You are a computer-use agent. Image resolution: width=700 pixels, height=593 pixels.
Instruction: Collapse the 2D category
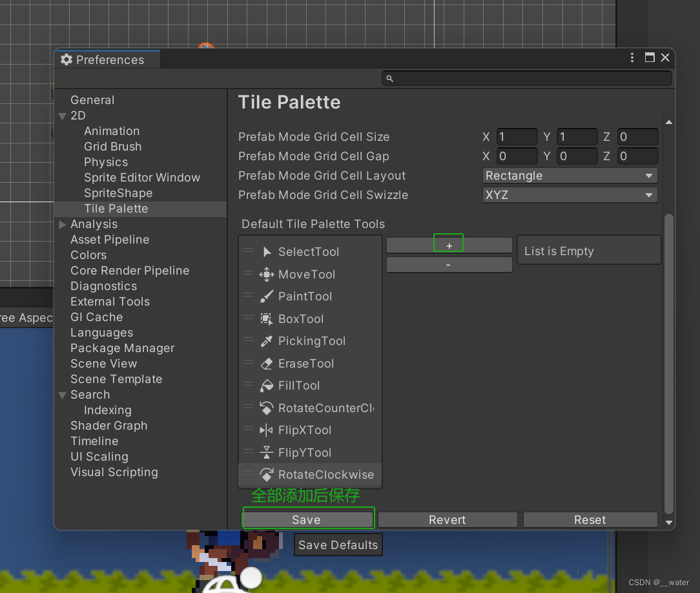tap(63, 116)
